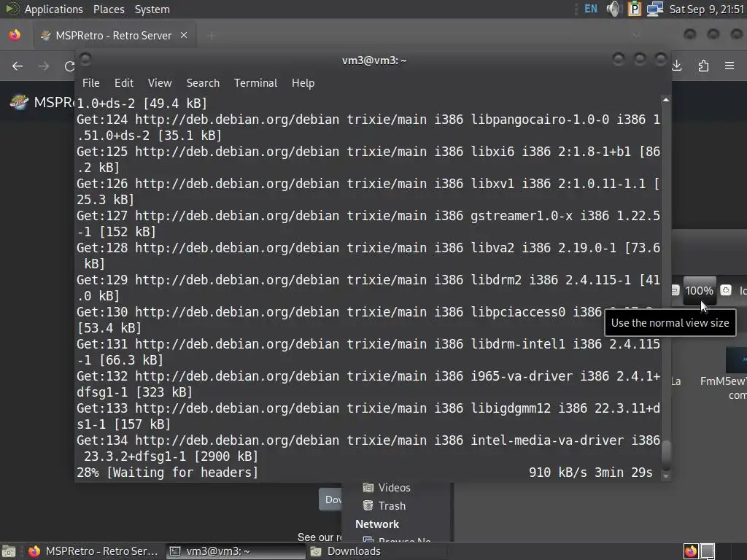The width and height of the screenshot is (747, 560).
Task: Click the Firefox forward arrow
Action: tap(44, 66)
